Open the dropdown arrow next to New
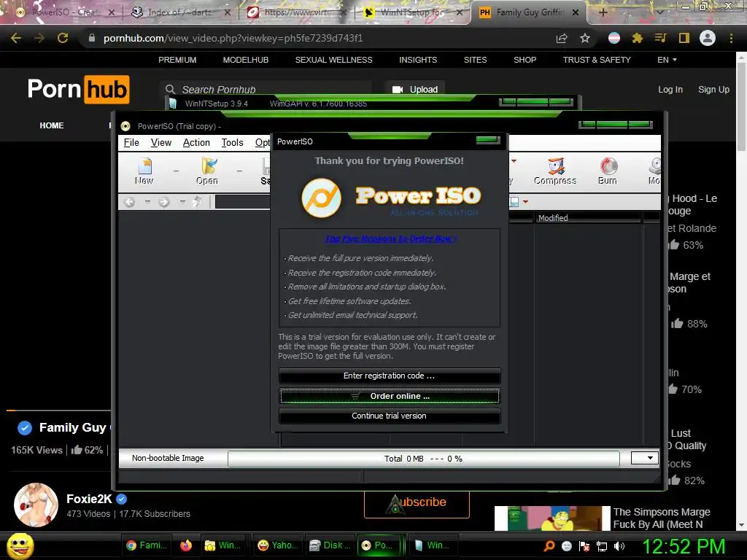Viewport: 747px width, 560px height. tap(176, 171)
